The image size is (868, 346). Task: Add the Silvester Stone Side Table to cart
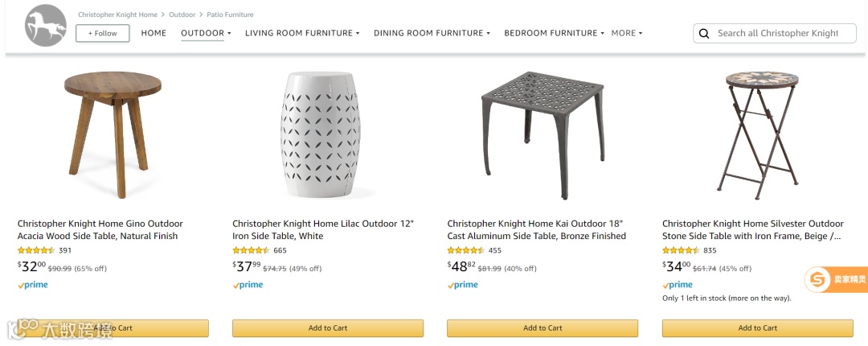point(757,328)
